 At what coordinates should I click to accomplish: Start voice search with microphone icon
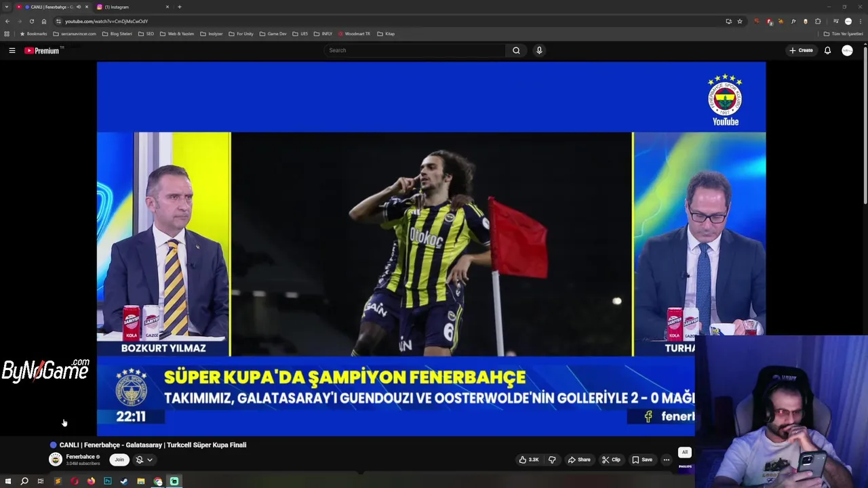[x=539, y=50]
